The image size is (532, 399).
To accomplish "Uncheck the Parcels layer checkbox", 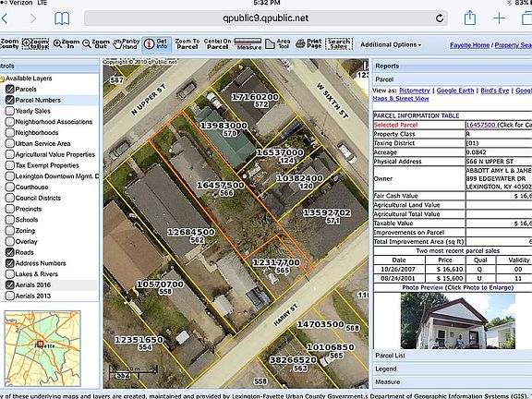I will click(x=10, y=90).
